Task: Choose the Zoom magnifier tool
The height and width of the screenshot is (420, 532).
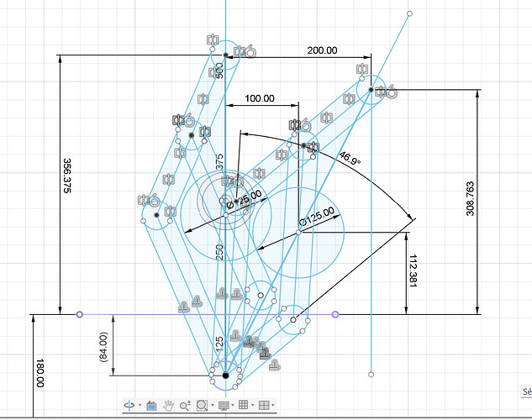Action: coord(185,405)
